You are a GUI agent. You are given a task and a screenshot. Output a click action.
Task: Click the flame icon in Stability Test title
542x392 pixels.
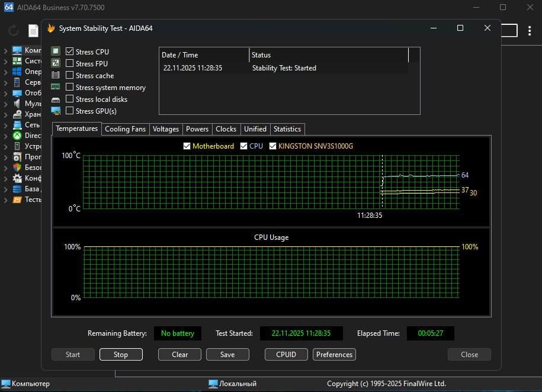click(51, 28)
